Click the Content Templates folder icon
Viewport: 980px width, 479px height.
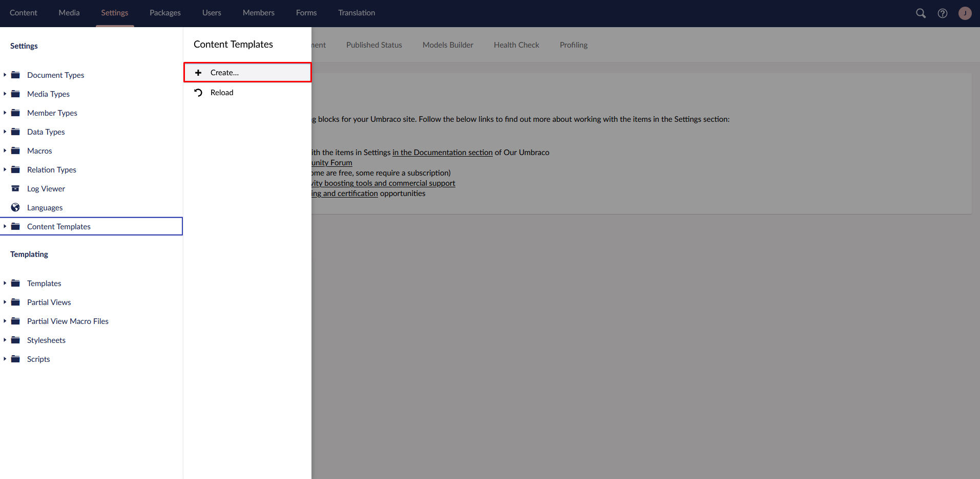15,226
